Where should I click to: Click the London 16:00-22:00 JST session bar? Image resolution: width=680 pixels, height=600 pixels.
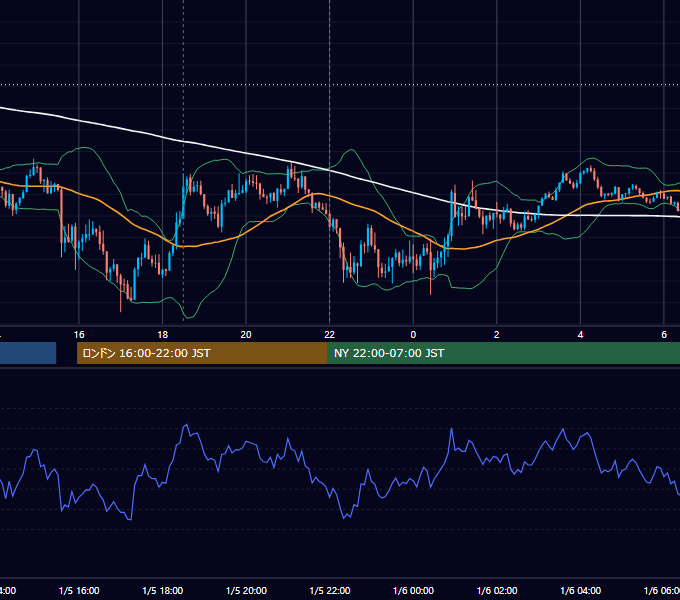202,353
